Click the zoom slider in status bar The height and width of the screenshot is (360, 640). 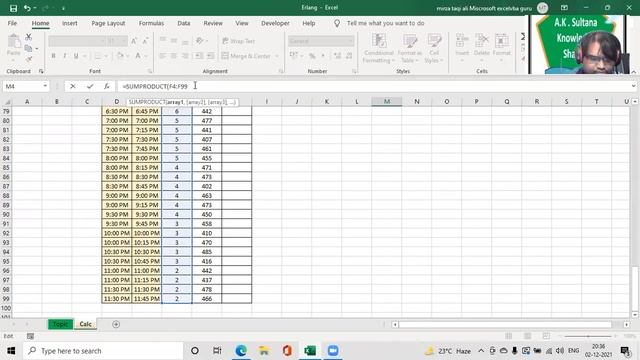coord(588,336)
